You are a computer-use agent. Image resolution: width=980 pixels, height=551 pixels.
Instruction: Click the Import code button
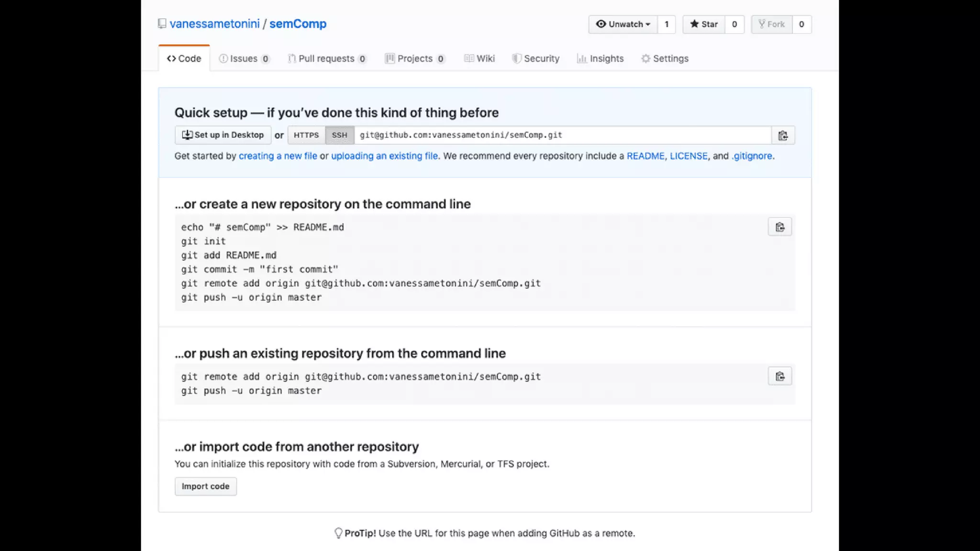pos(205,486)
